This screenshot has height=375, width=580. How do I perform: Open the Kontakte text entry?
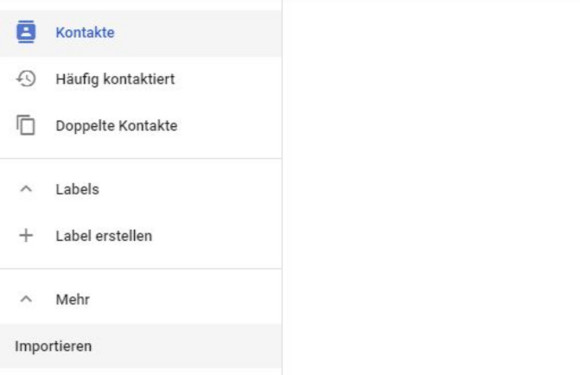[85, 33]
